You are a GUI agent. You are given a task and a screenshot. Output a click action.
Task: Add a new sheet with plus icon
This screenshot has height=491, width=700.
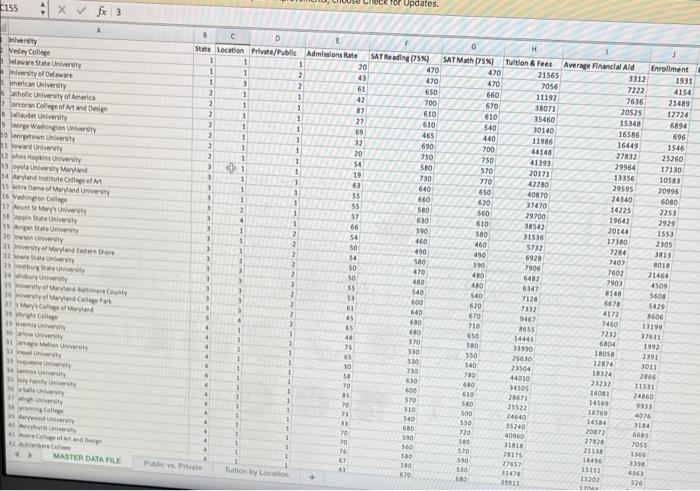coord(312,477)
